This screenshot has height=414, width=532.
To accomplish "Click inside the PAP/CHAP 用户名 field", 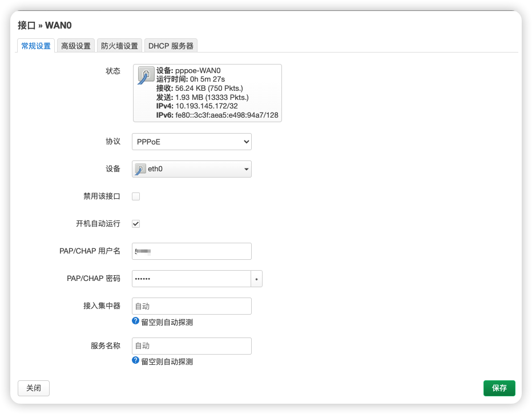I will [x=191, y=251].
